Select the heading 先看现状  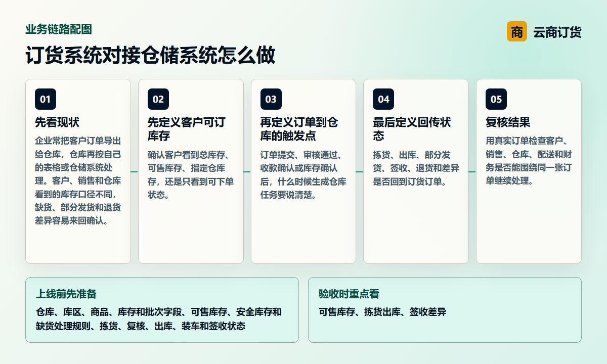(x=57, y=122)
